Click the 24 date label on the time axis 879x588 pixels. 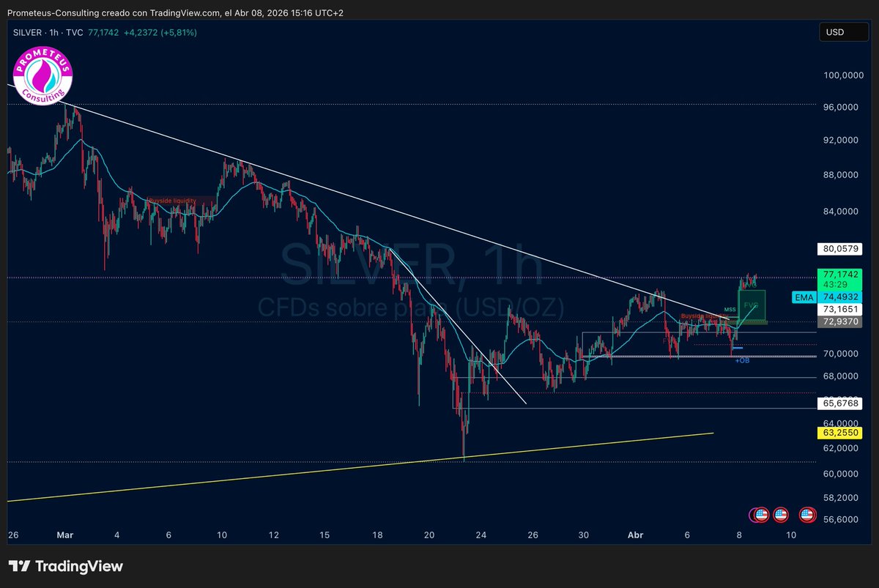pos(481,535)
